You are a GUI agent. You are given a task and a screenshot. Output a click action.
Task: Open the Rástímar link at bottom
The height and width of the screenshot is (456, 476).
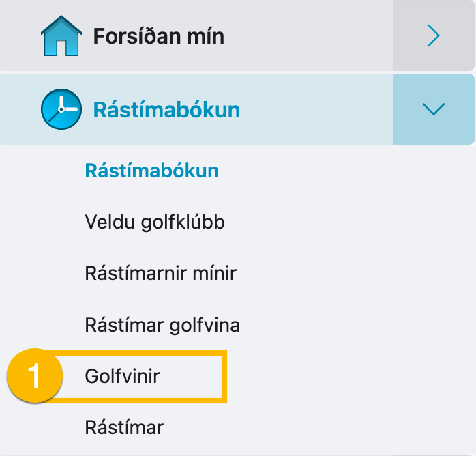pos(124,428)
